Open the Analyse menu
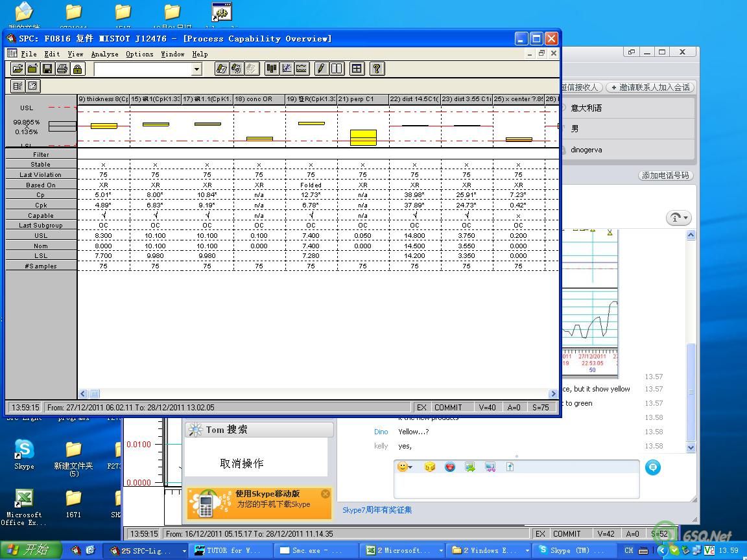Image resolution: width=747 pixels, height=560 pixels. coord(104,54)
